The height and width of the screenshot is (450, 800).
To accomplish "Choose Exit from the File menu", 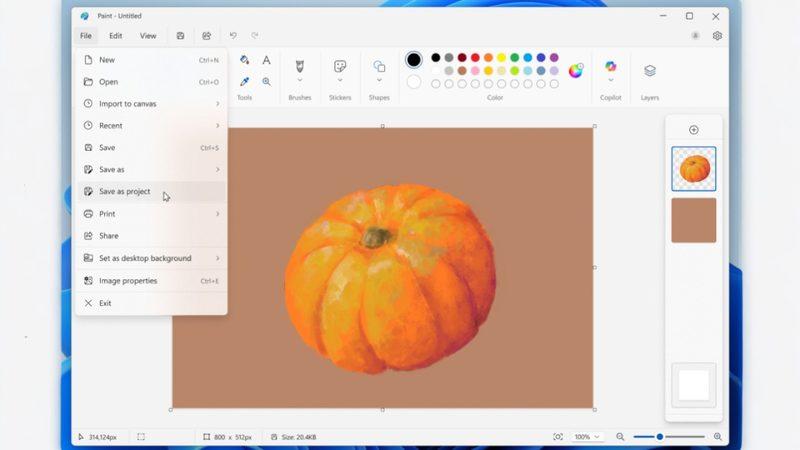I will [x=152, y=303].
